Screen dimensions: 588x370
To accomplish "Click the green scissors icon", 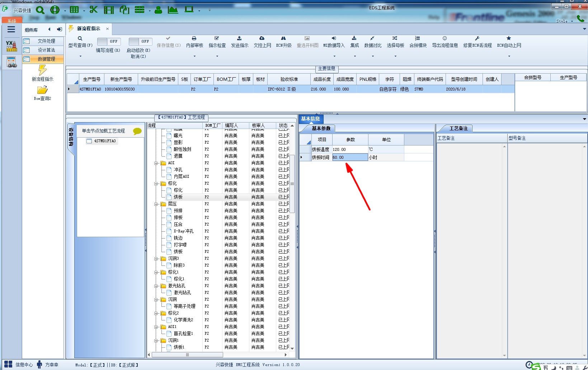I will pyautogui.click(x=94, y=10).
